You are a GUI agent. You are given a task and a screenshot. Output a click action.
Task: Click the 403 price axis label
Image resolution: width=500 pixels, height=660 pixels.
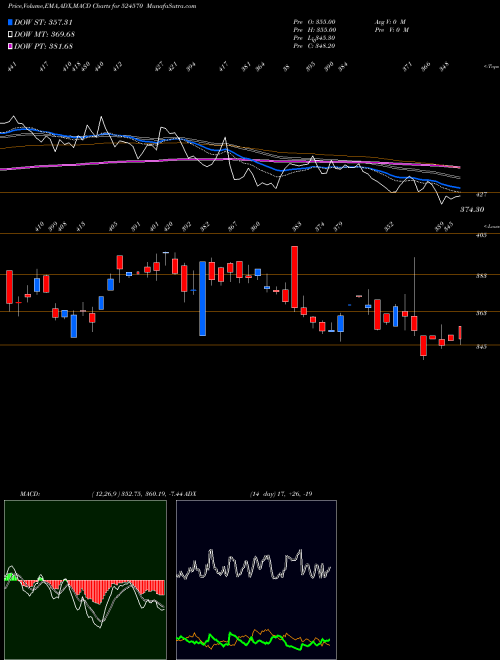[x=481, y=235]
